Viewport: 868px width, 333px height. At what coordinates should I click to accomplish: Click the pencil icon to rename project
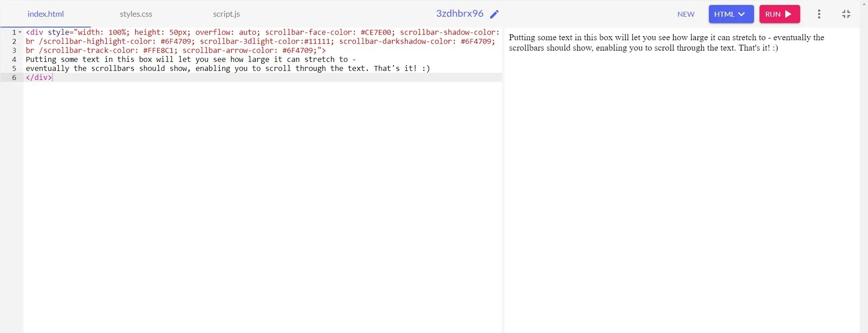click(495, 14)
